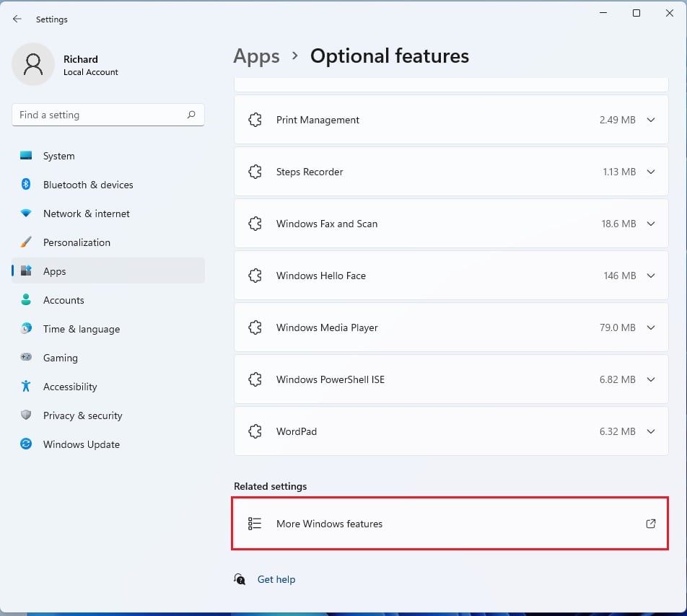This screenshot has width=687, height=616.
Task: Expand the Steps Recorder chevron
Action: coord(651,172)
